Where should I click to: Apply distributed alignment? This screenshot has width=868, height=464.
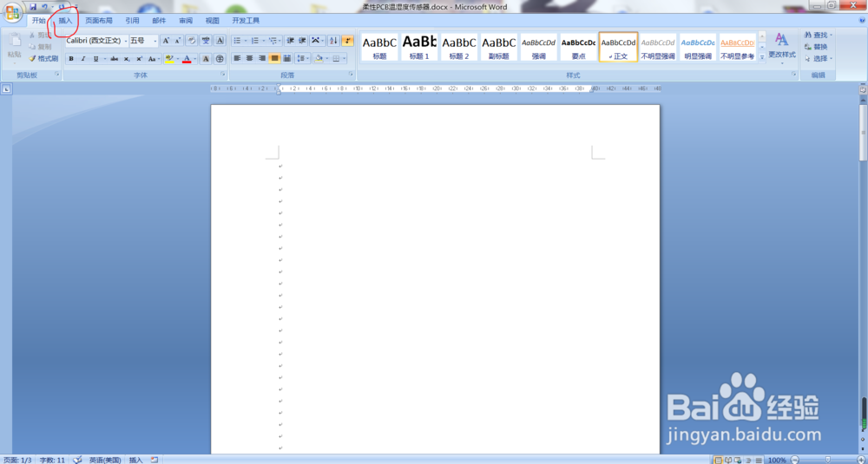[287, 58]
